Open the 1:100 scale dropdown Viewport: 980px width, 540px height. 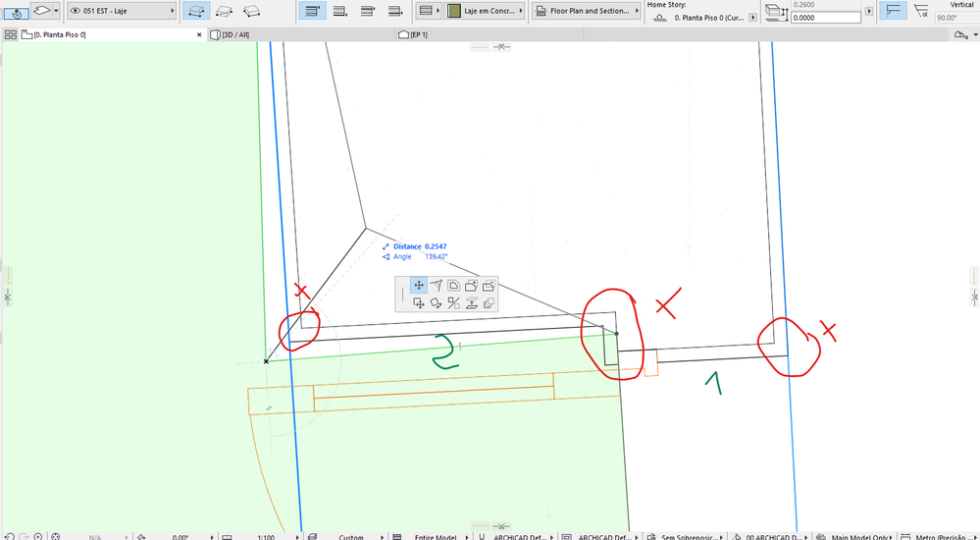(x=266, y=537)
